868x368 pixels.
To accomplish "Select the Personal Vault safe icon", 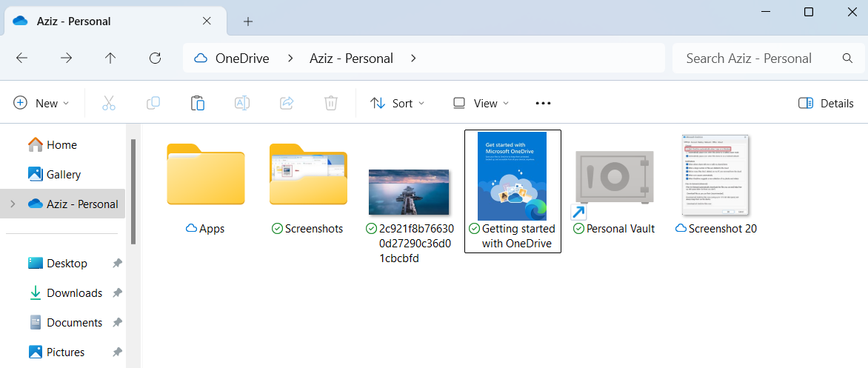I will tap(614, 178).
